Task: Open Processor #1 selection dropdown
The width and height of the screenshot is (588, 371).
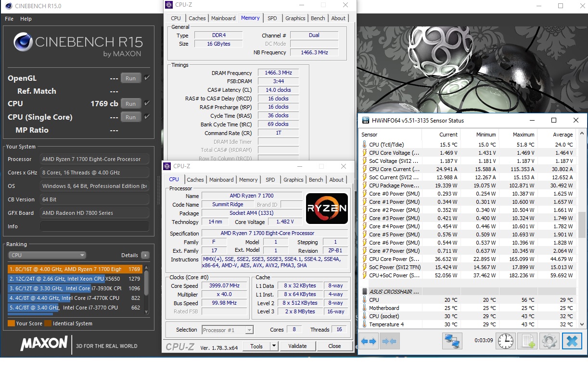Action: pyautogui.click(x=228, y=330)
